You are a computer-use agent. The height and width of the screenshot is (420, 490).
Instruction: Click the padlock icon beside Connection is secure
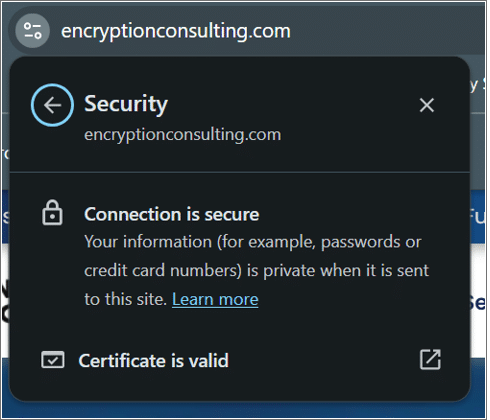(x=52, y=213)
